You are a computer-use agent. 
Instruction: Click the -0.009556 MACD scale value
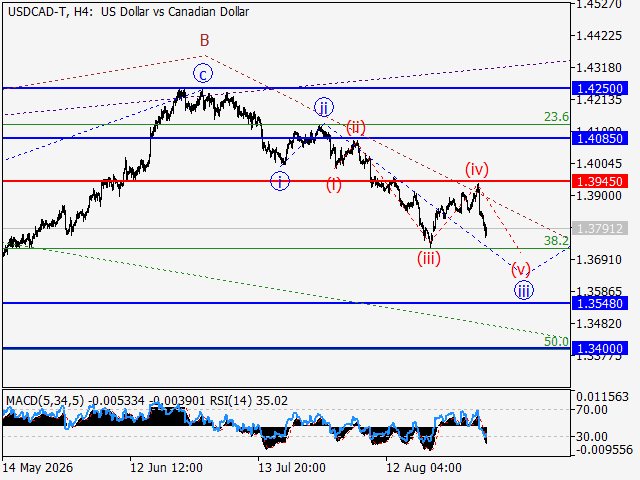pos(604,450)
